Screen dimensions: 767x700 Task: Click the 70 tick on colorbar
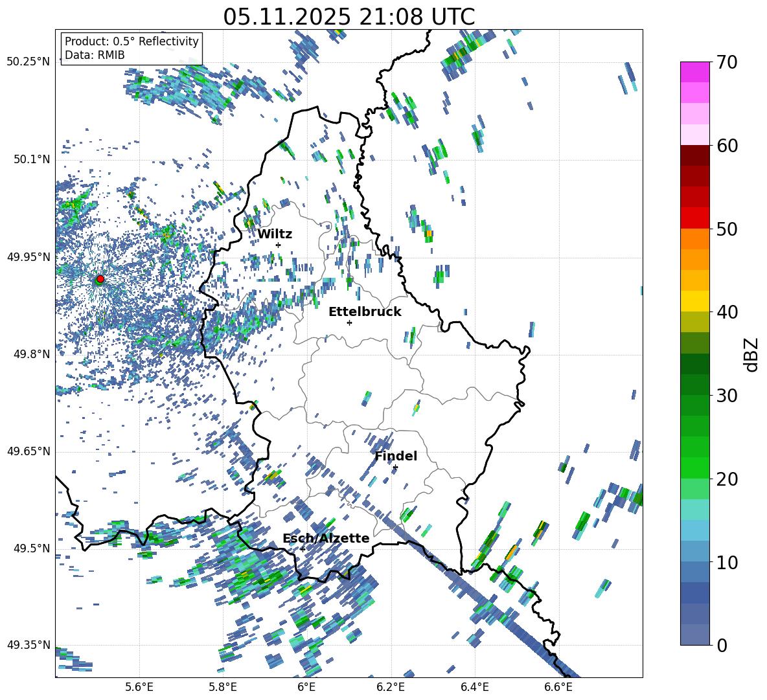click(727, 62)
